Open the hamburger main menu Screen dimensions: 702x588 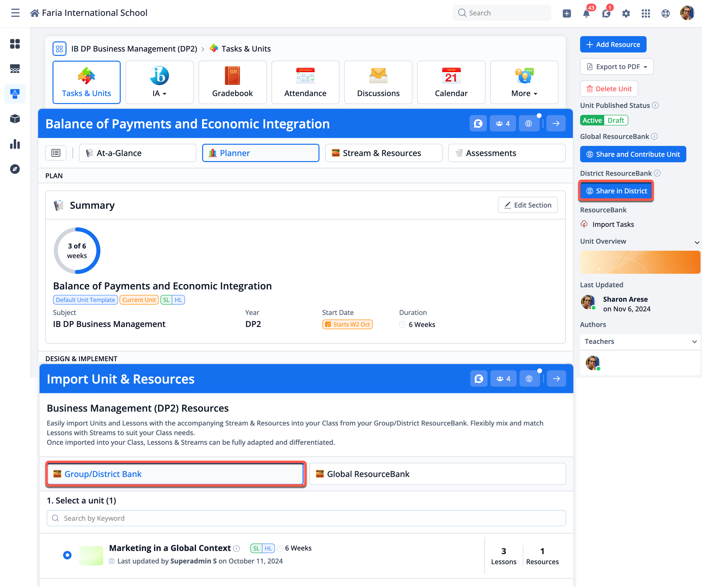pyautogui.click(x=15, y=13)
